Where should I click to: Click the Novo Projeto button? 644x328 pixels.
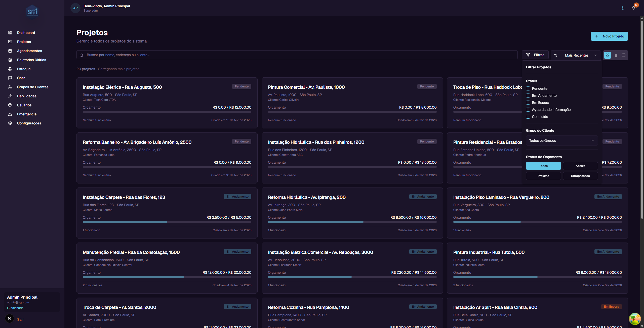pyautogui.click(x=609, y=36)
